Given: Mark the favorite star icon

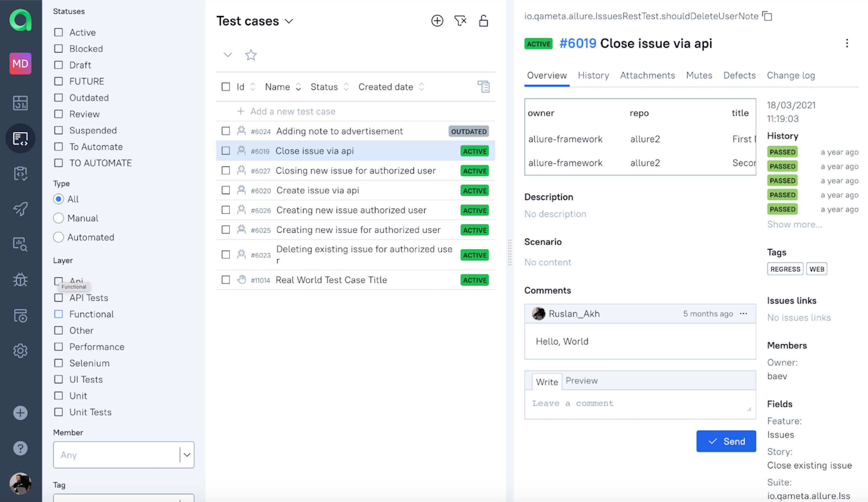Looking at the screenshot, I should tap(251, 55).
